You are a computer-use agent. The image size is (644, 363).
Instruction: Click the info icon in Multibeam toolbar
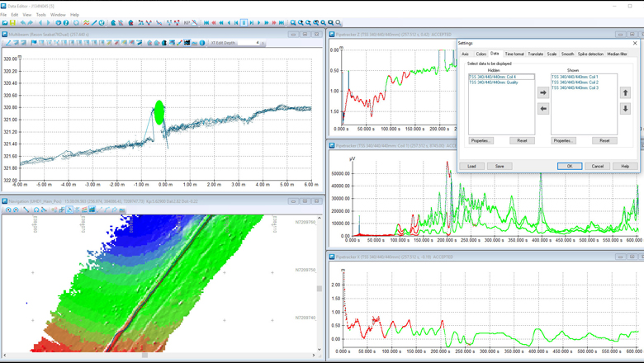[x=202, y=43]
